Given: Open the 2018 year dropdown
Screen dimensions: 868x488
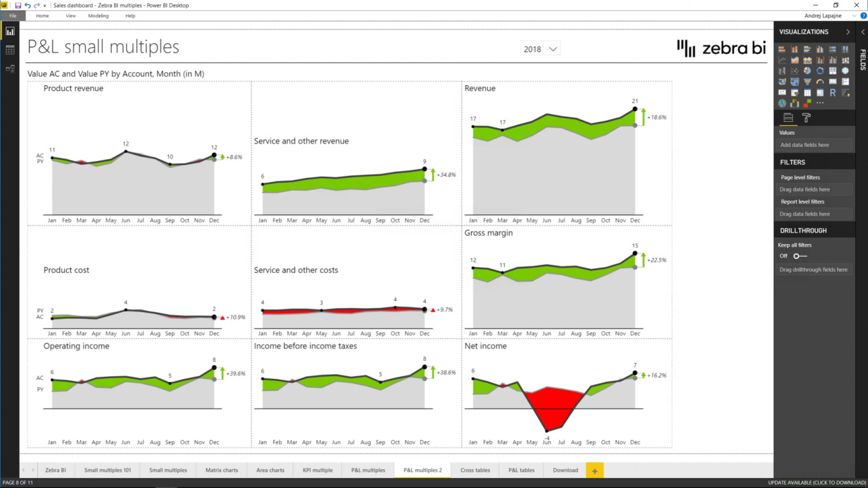Looking at the screenshot, I should [x=553, y=49].
